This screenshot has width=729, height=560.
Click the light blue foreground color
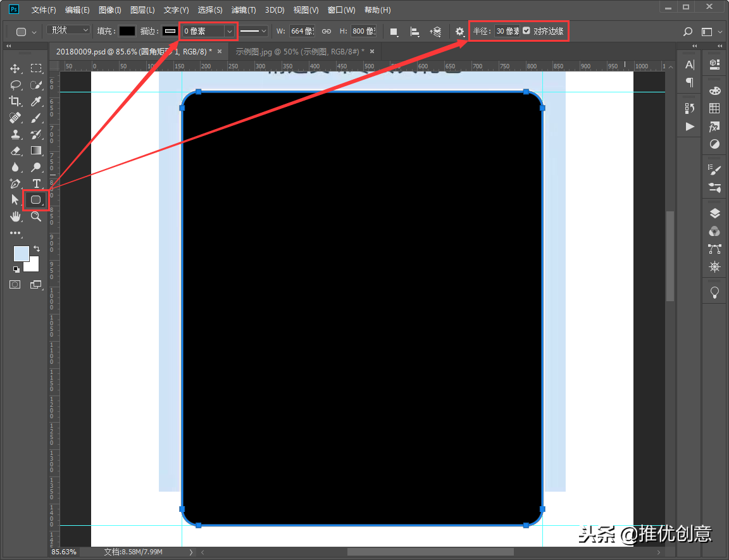pos(20,253)
